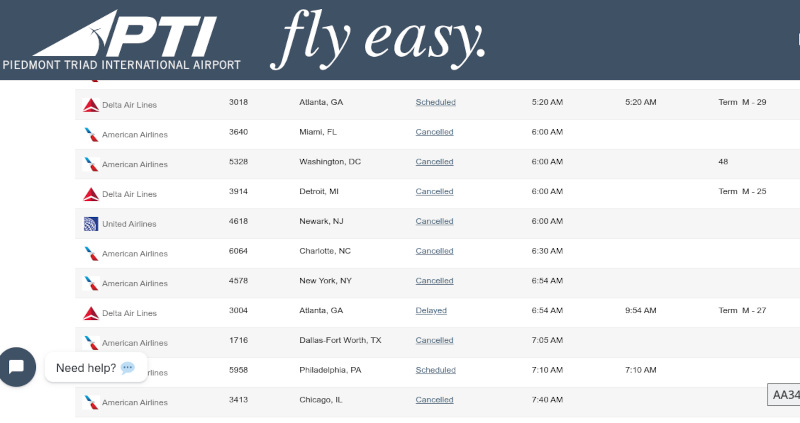Screen dimensions: 800x423
Task: Open Delayed status for Atlanta flight 3004
Action: 431,311
